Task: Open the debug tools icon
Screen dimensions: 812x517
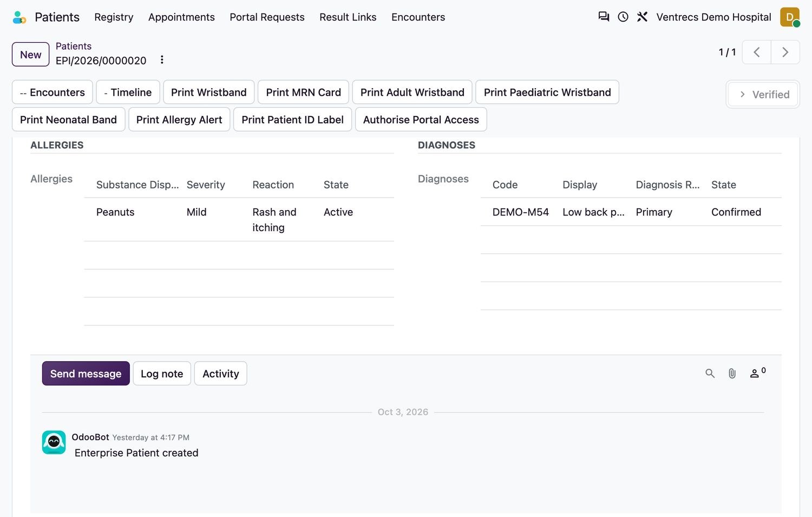Action: 642,17
